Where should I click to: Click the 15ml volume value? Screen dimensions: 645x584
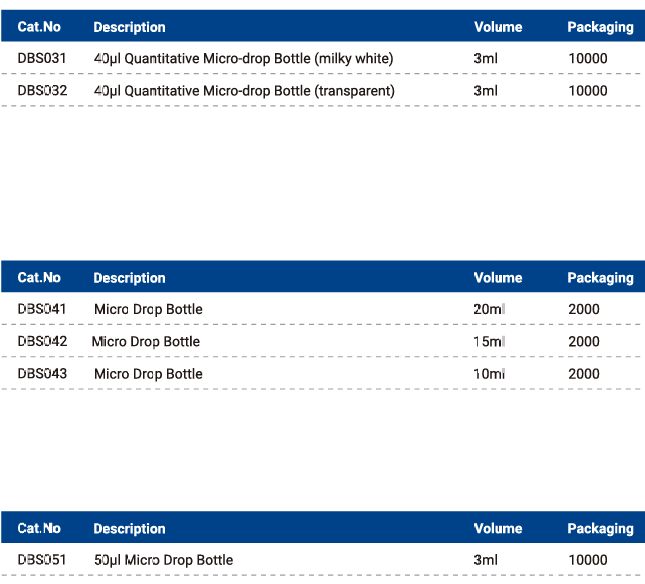(x=489, y=341)
